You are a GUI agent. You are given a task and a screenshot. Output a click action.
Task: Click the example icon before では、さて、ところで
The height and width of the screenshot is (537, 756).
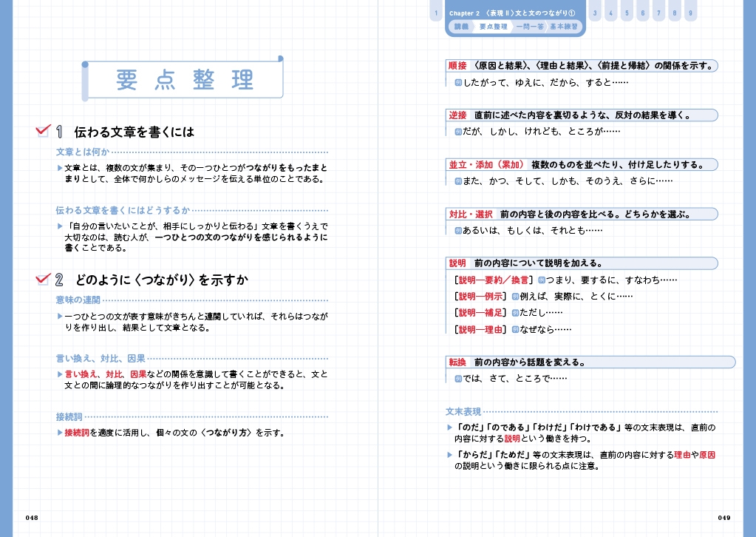pos(458,378)
